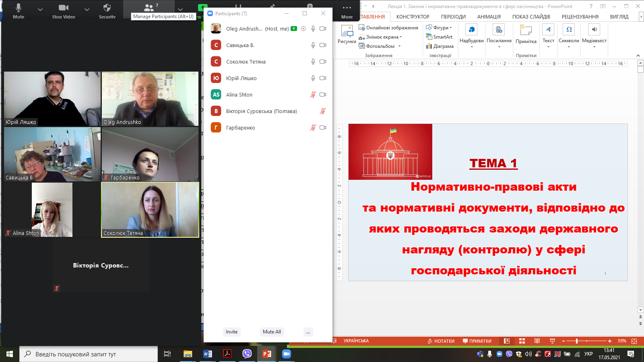Toggle camera icon for Соколюк Тетяна
The image size is (644, 362).
pyautogui.click(x=323, y=62)
